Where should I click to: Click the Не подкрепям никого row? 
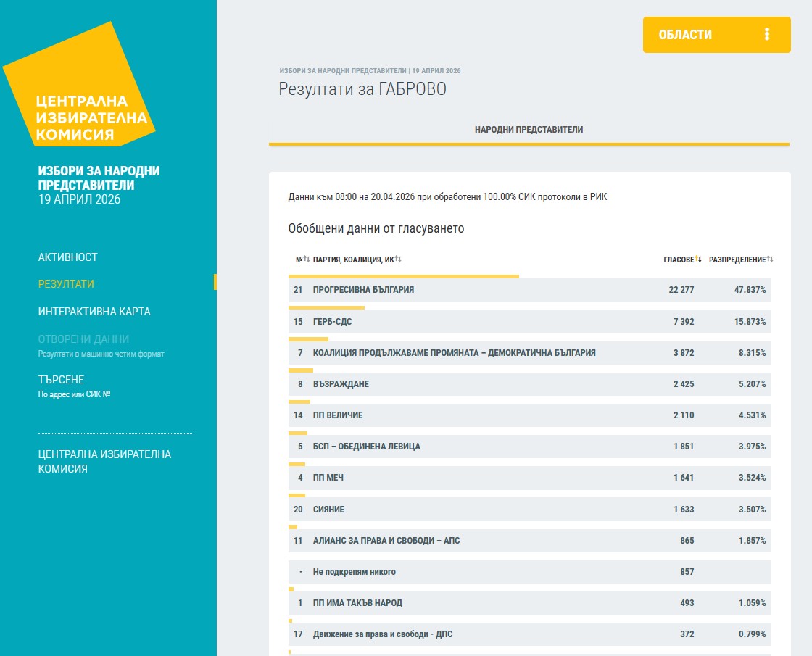pyautogui.click(x=529, y=572)
